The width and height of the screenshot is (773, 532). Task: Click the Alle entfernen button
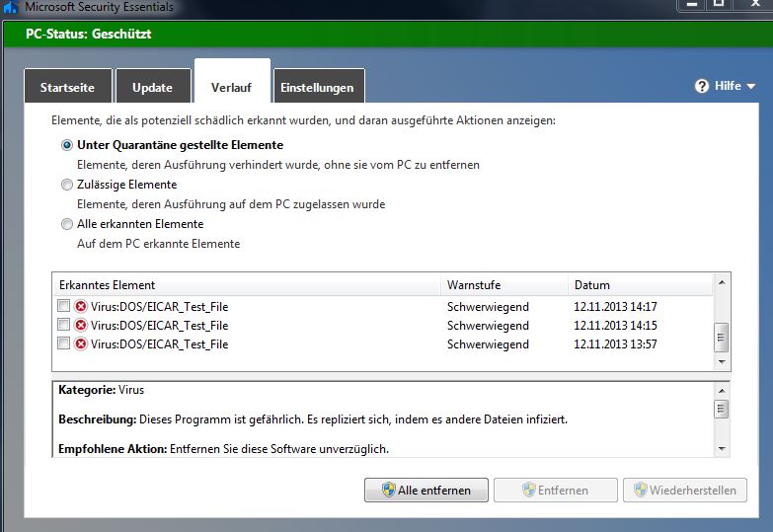(426, 491)
